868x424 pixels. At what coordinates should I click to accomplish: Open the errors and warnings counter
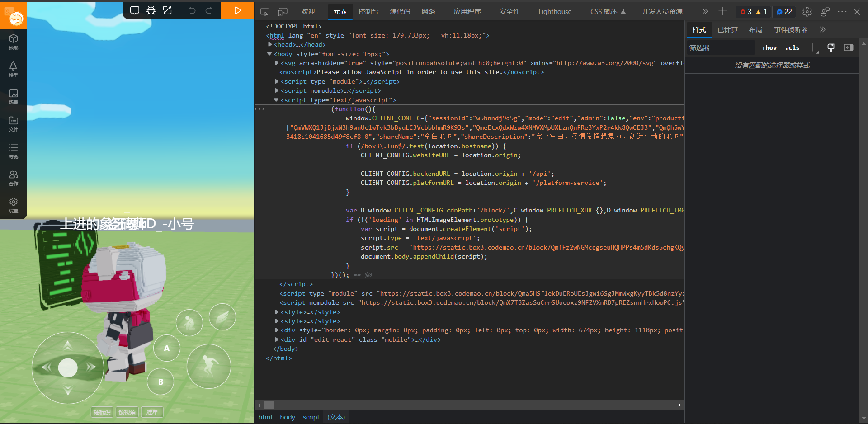(x=753, y=12)
